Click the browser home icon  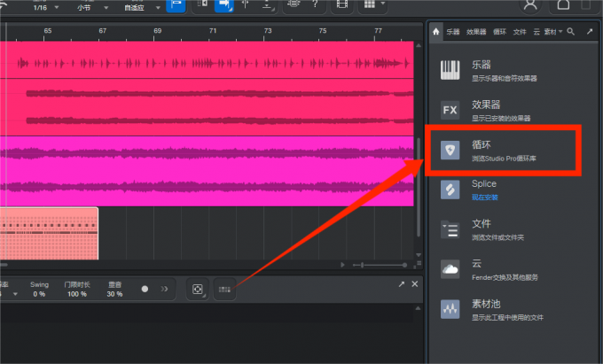click(435, 32)
